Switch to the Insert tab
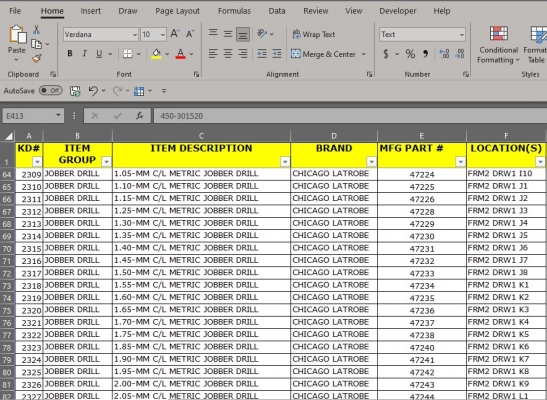 pyautogui.click(x=91, y=11)
